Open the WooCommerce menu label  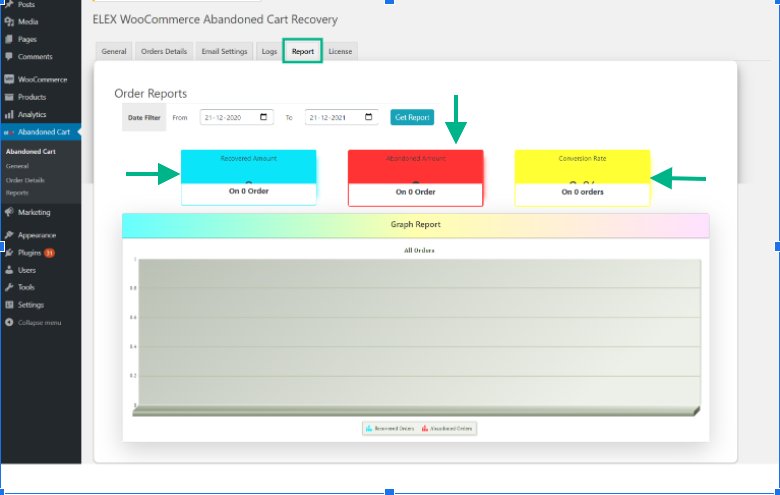pos(42,80)
